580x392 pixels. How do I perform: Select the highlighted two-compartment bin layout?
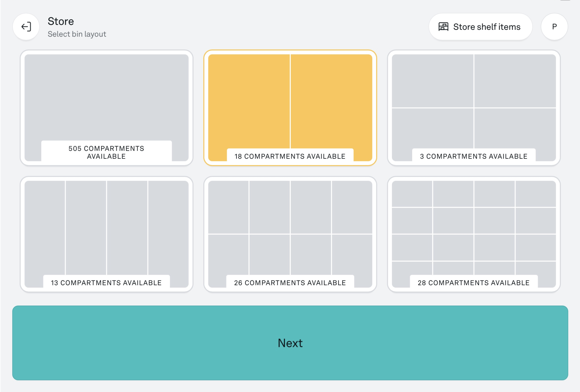(x=290, y=102)
